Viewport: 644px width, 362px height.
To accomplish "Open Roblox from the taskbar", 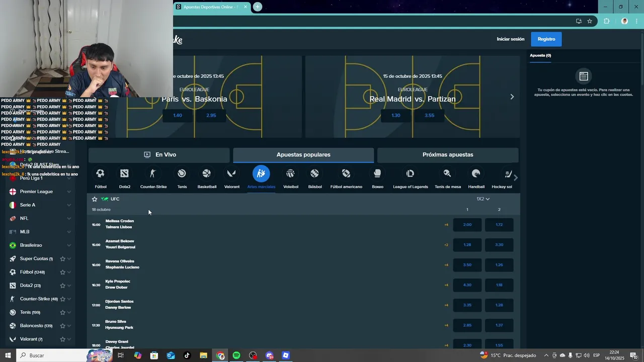I will click(x=286, y=355).
